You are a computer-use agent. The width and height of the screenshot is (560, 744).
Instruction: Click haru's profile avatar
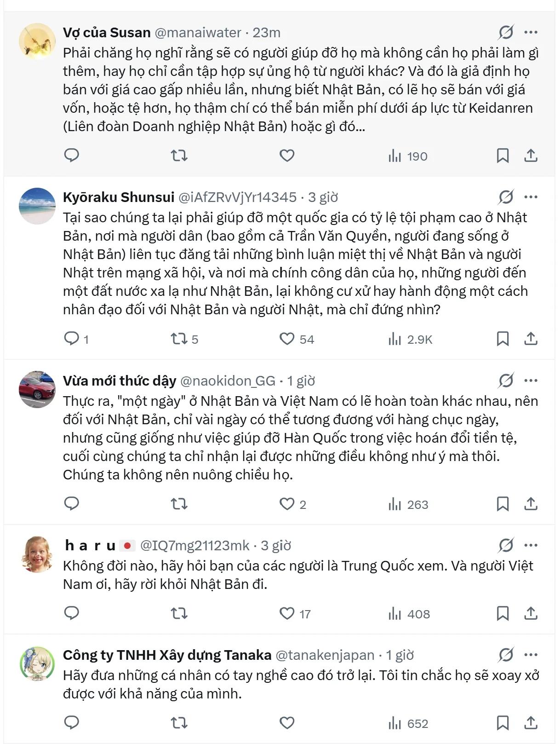tap(37, 554)
